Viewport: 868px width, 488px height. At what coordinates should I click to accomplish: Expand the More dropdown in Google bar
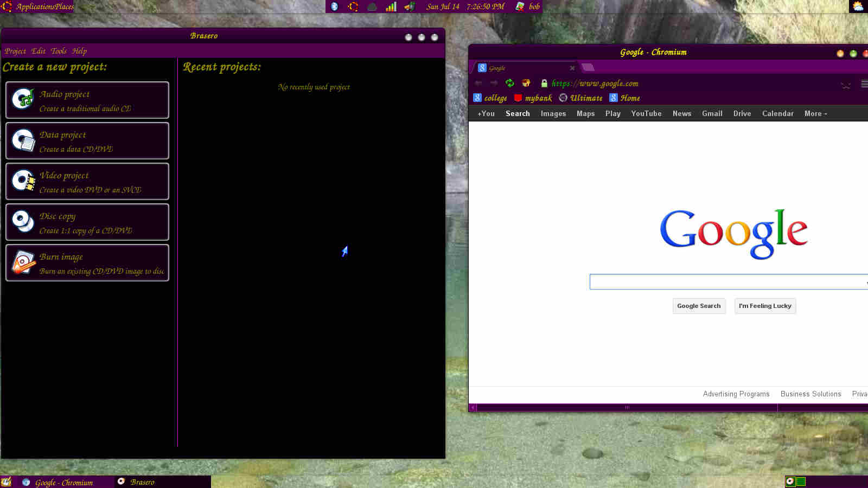pos(815,113)
